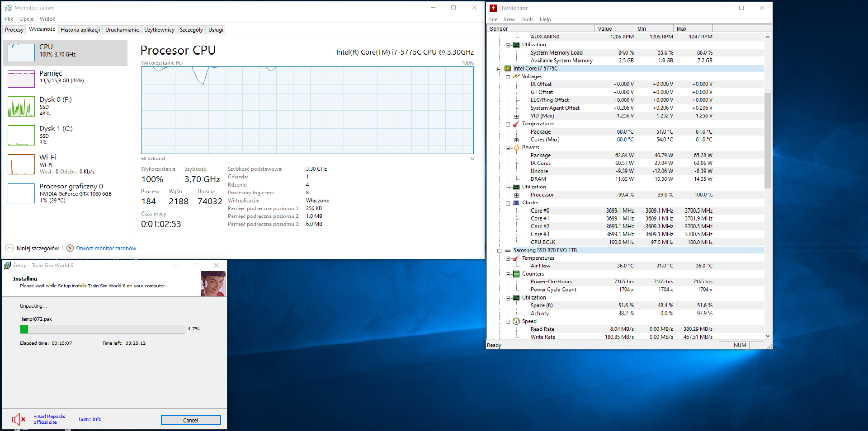This screenshot has height=431, width=868.
Task: Click the resource monitor icon
Action: (x=70, y=248)
